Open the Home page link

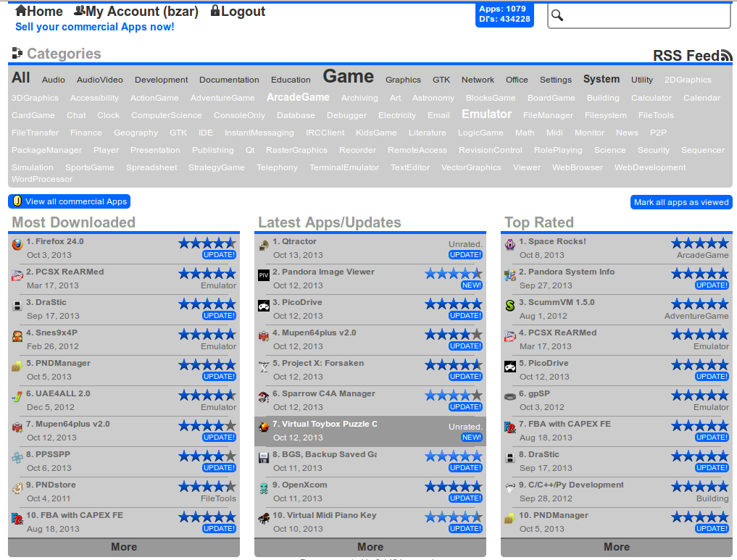coord(39,12)
